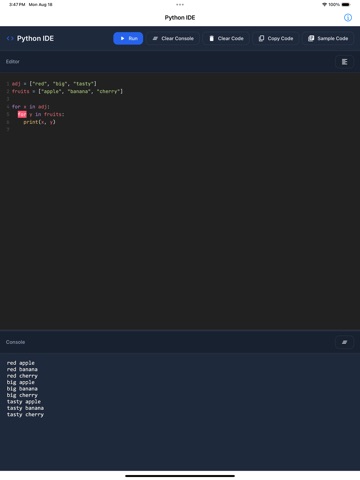This screenshot has height=480, width=360.
Task: Click the editor format lines icon
Action: [x=344, y=62]
